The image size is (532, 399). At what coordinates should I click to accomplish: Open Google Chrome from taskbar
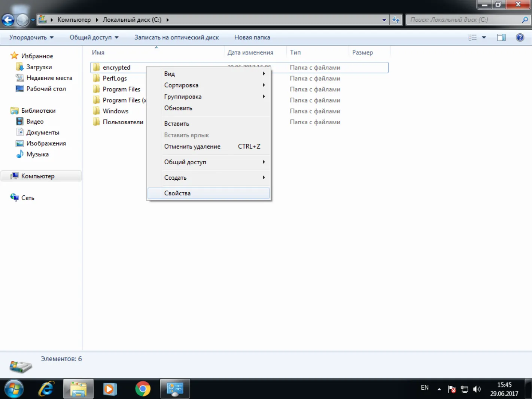click(143, 389)
